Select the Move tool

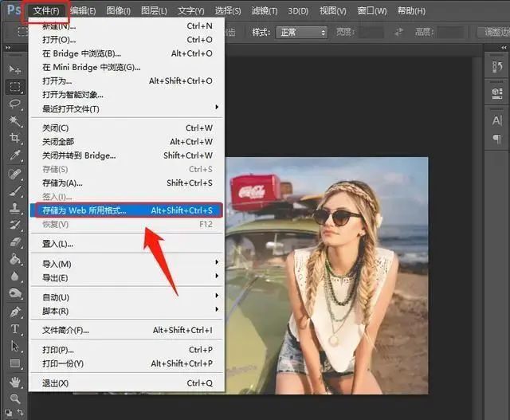click(15, 69)
